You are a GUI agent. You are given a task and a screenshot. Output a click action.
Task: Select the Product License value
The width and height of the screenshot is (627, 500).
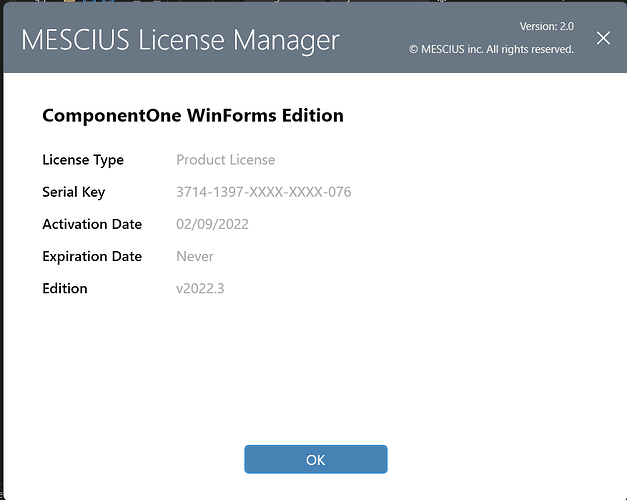(x=225, y=160)
